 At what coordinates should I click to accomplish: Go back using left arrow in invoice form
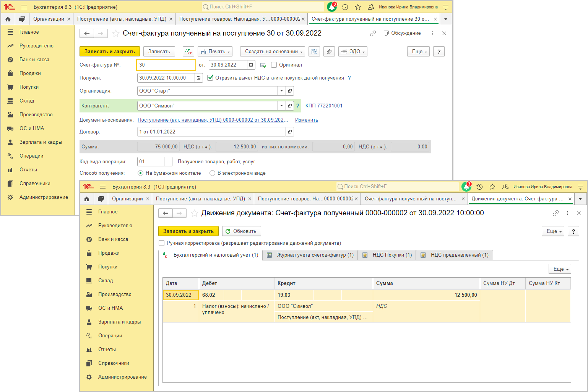click(87, 33)
